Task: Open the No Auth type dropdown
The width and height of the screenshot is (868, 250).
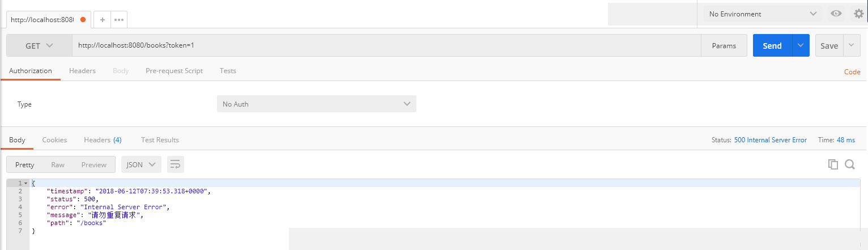Action: pyautogui.click(x=316, y=104)
